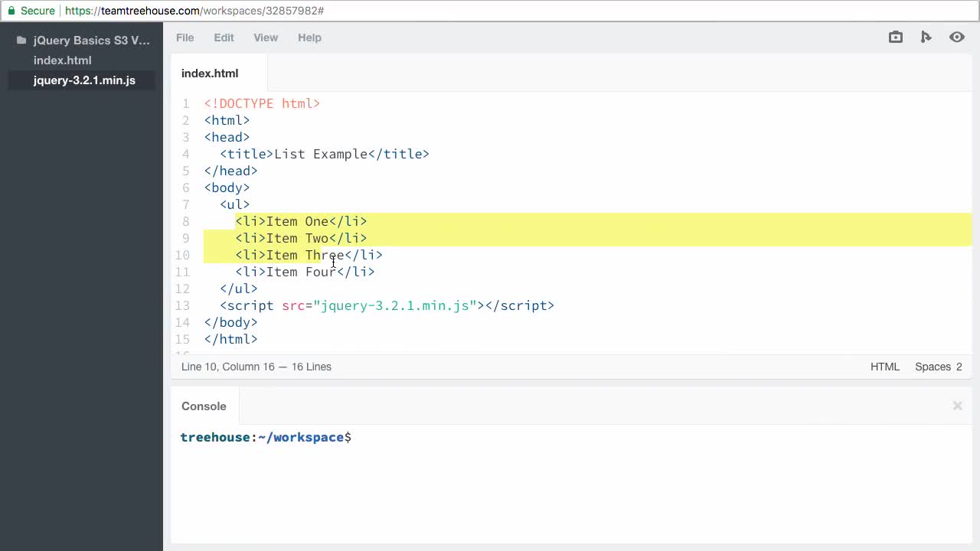Open the View menu
The width and height of the screenshot is (980, 551).
[x=266, y=37]
